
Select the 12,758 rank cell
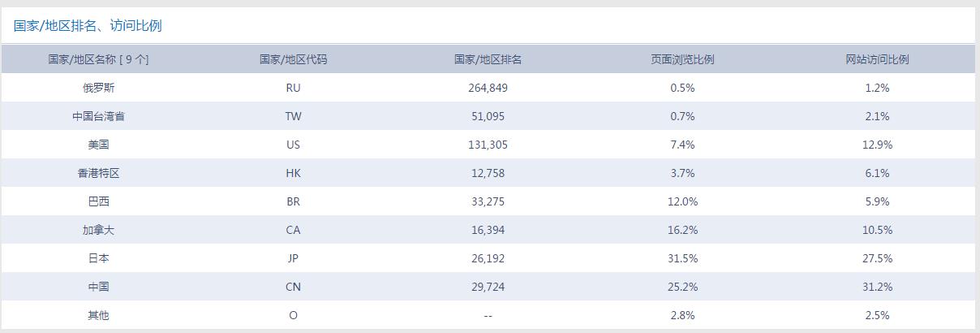pos(488,173)
